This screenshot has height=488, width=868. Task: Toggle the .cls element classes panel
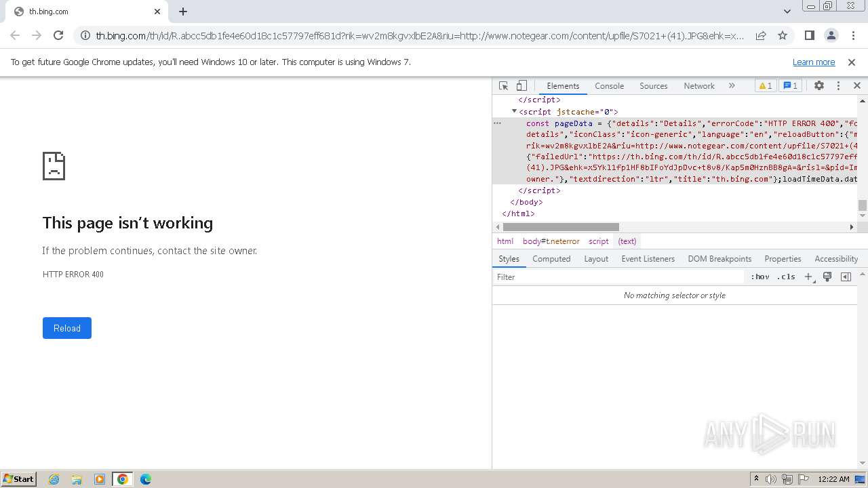[x=787, y=277]
